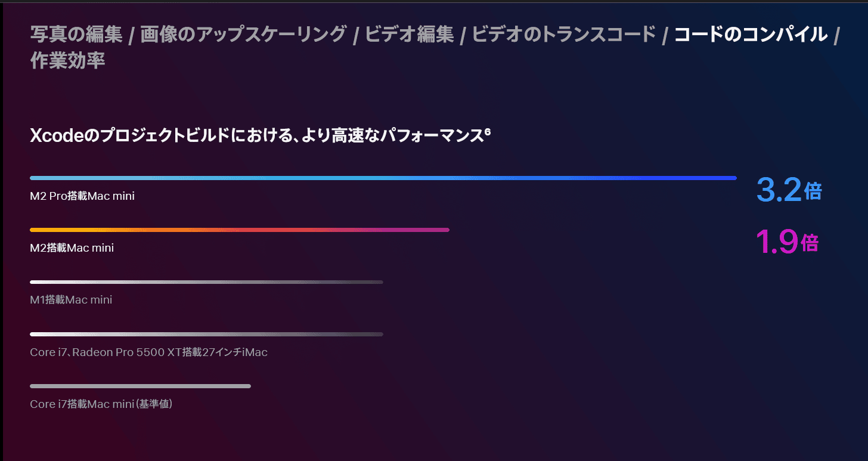Show the ビデオのトランスコード comparison
This screenshot has width=868, height=461.
tap(564, 35)
